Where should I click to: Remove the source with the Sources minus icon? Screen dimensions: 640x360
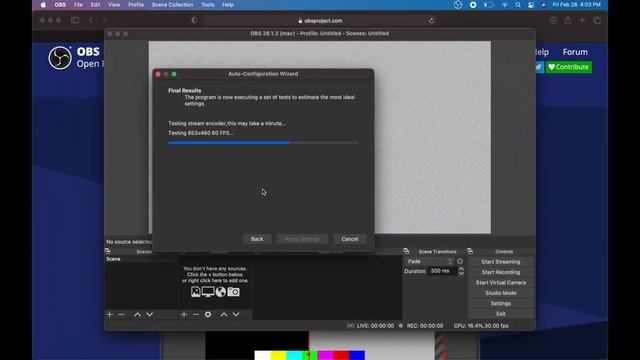[x=196, y=315]
